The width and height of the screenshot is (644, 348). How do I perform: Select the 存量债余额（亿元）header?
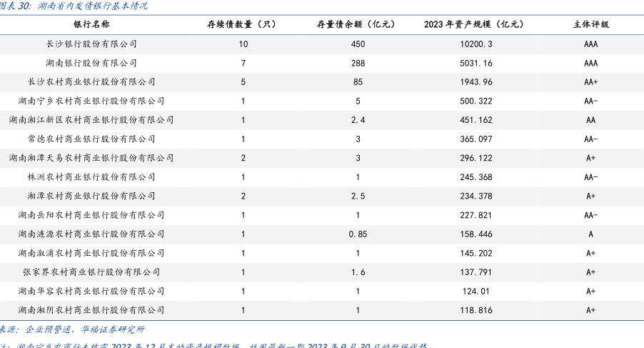point(358,24)
